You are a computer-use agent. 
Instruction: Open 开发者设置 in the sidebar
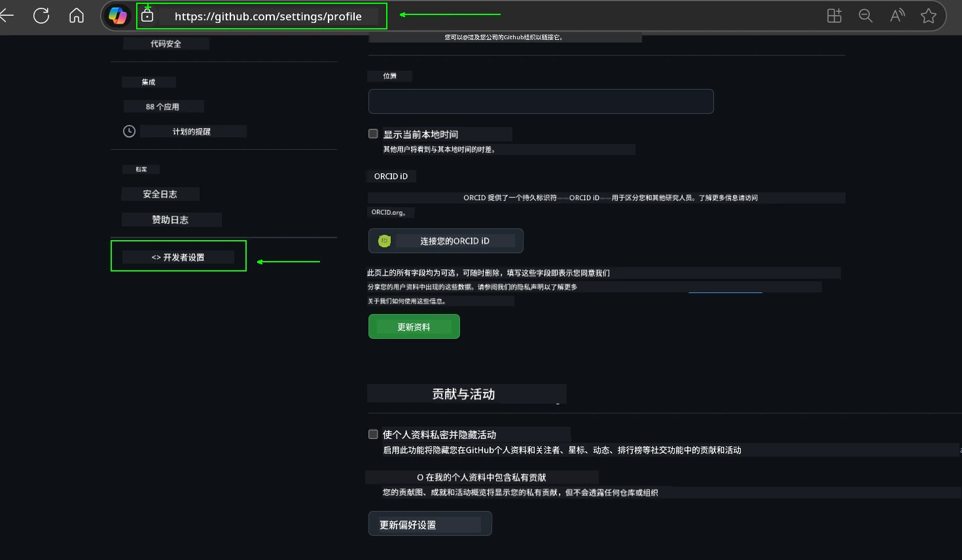click(x=178, y=256)
